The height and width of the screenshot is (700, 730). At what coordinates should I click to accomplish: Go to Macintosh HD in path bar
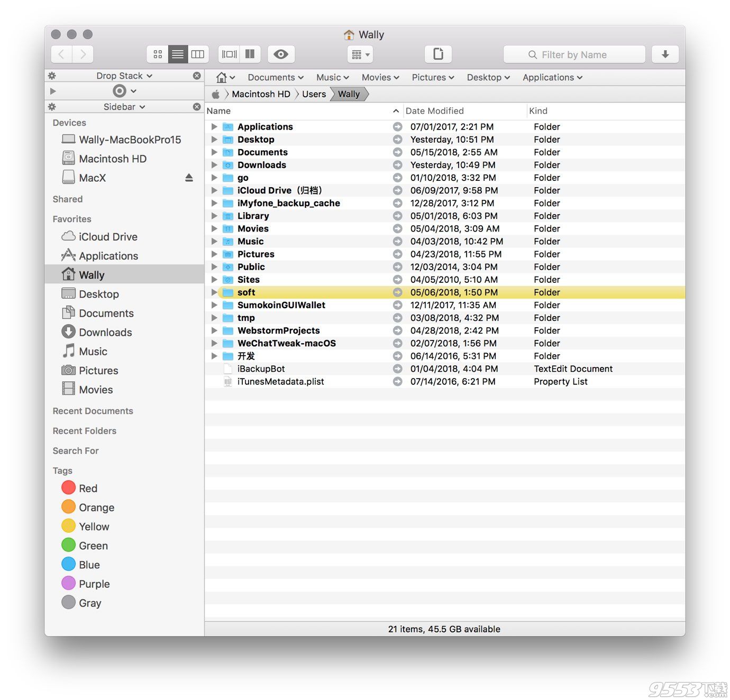(x=261, y=94)
